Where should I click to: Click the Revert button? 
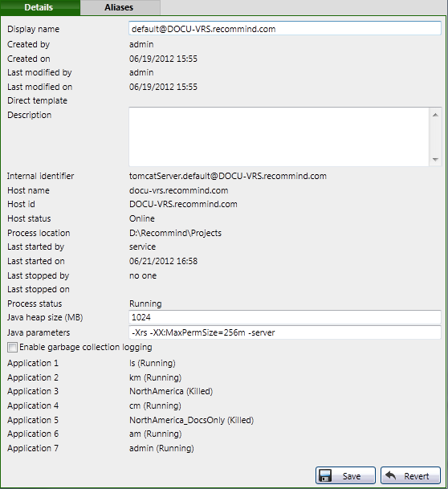pyautogui.click(x=410, y=475)
